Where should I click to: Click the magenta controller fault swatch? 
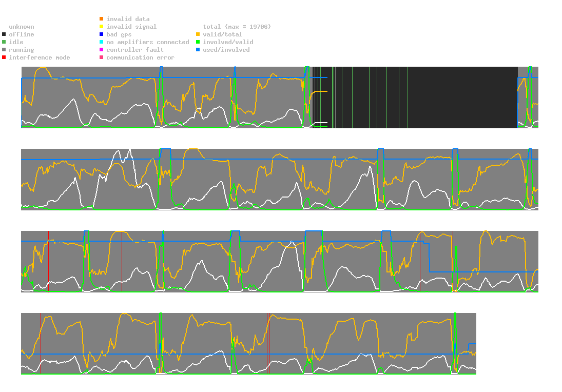[x=102, y=50]
